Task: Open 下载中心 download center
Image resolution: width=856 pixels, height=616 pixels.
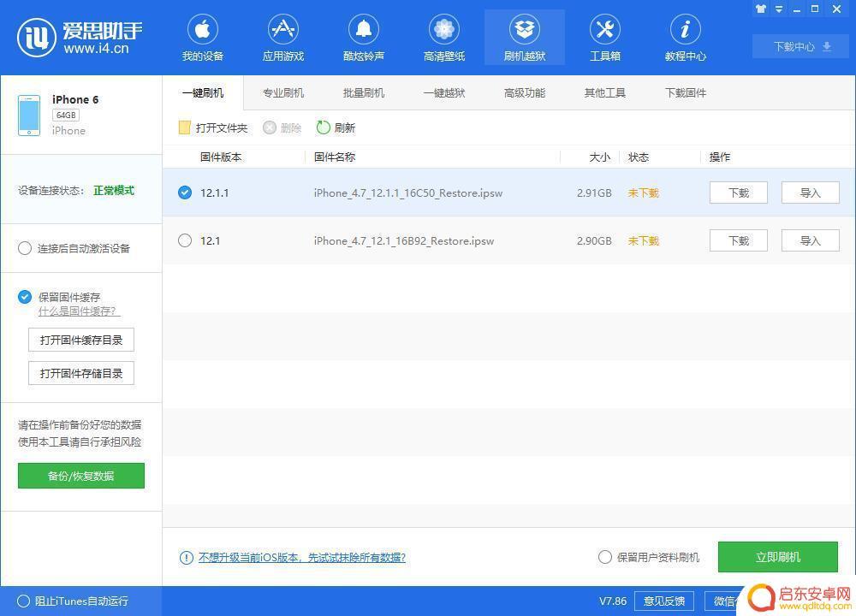Action: (x=801, y=47)
